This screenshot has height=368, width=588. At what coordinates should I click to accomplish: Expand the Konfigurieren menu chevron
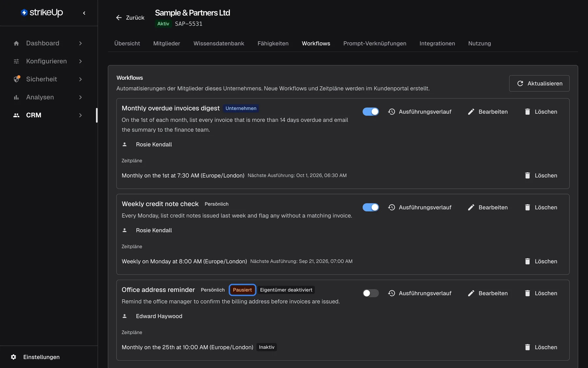pyautogui.click(x=80, y=61)
